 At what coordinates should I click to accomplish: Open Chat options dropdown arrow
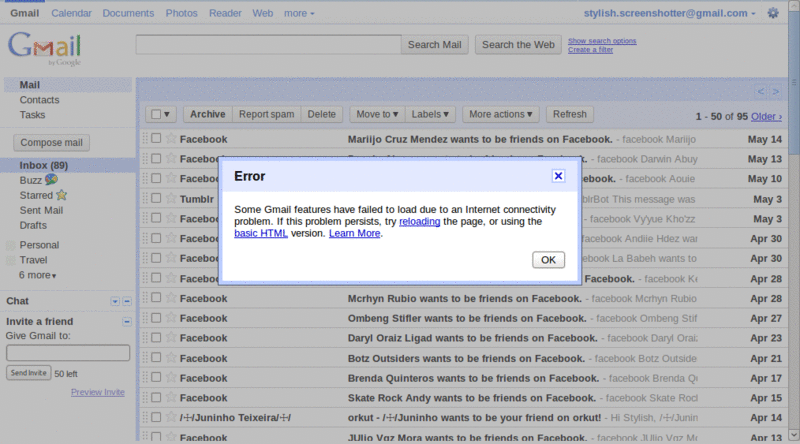point(115,302)
